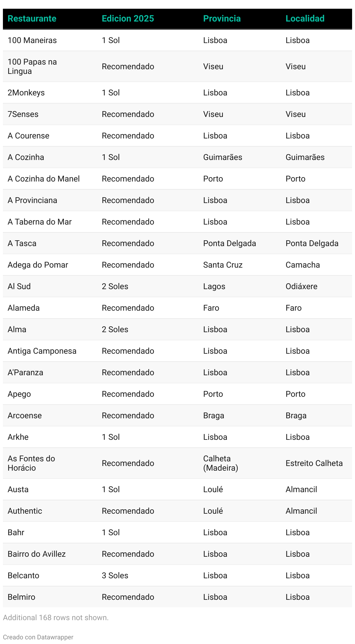Click the Calheta (Madeira) province cell
The width and height of the screenshot is (355, 644).
click(x=221, y=463)
